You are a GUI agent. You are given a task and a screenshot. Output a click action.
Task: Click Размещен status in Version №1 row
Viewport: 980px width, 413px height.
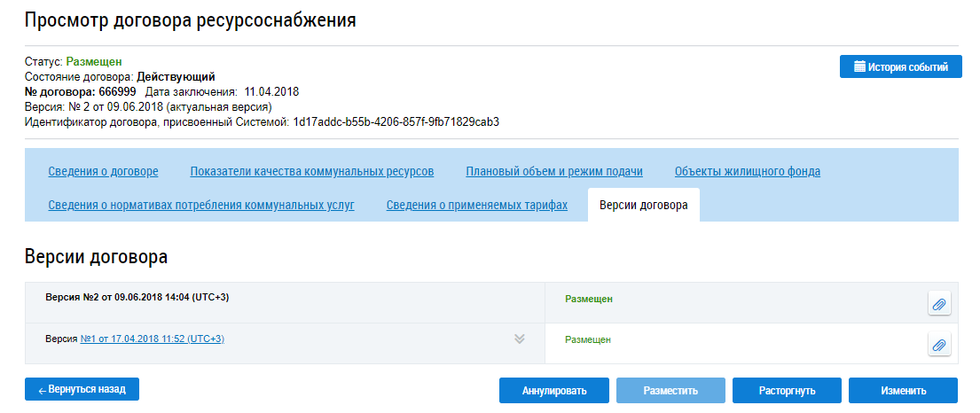[588, 339]
